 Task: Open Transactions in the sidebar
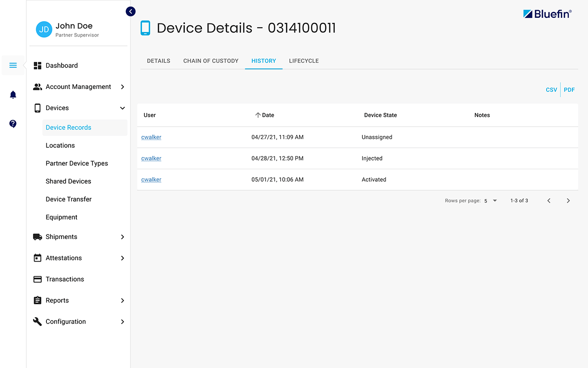coord(65,279)
